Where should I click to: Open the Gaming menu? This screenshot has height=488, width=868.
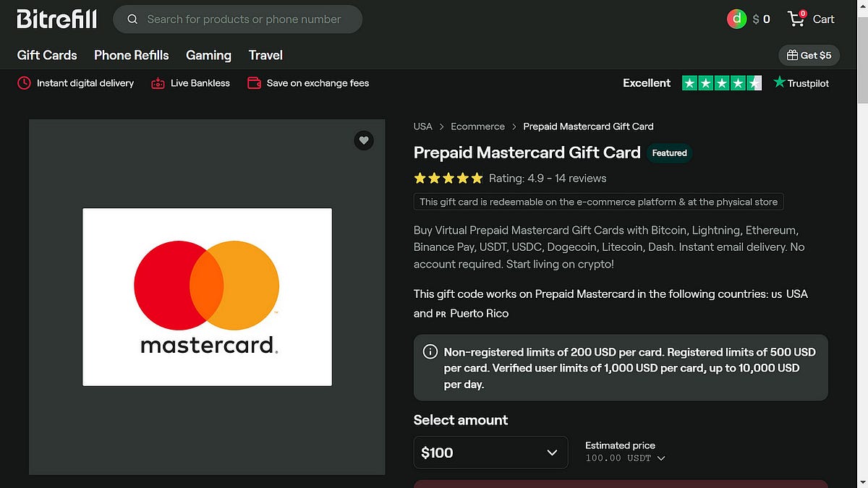click(208, 55)
